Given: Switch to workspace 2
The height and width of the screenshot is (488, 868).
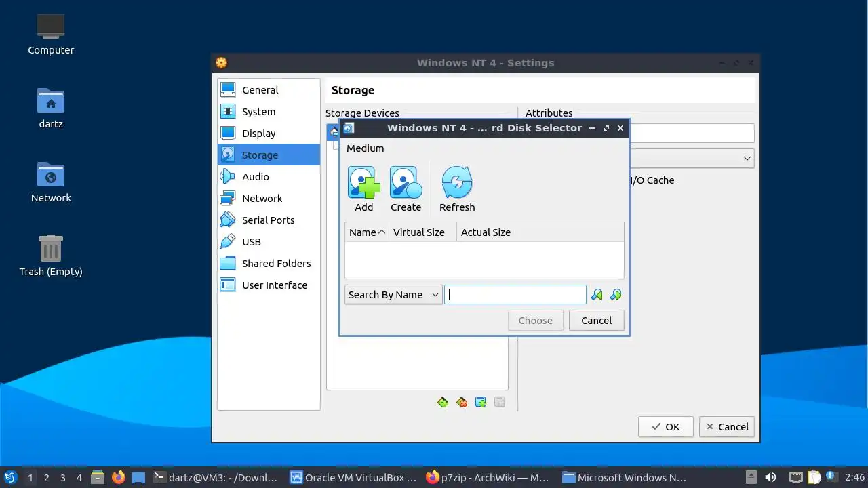Looking at the screenshot, I should click(x=47, y=477).
